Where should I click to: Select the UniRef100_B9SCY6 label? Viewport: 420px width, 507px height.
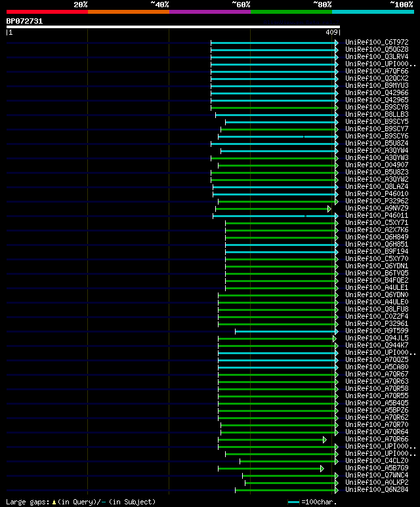(377, 136)
